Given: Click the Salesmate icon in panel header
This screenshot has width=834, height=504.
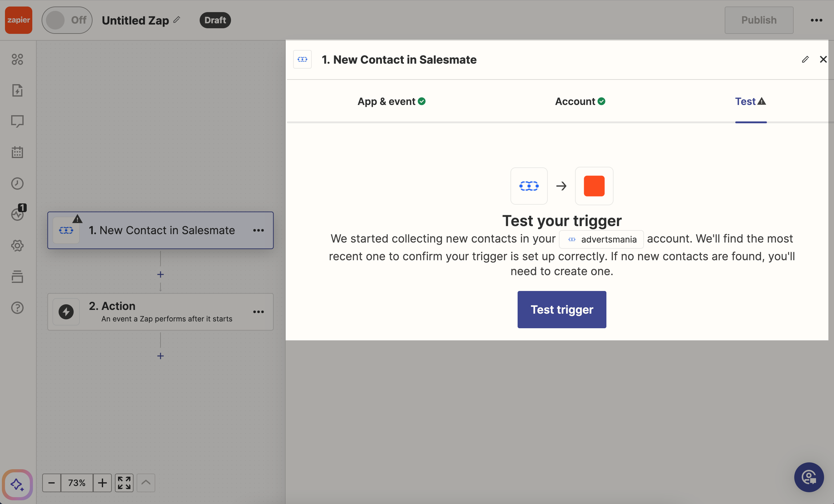Looking at the screenshot, I should (x=302, y=60).
